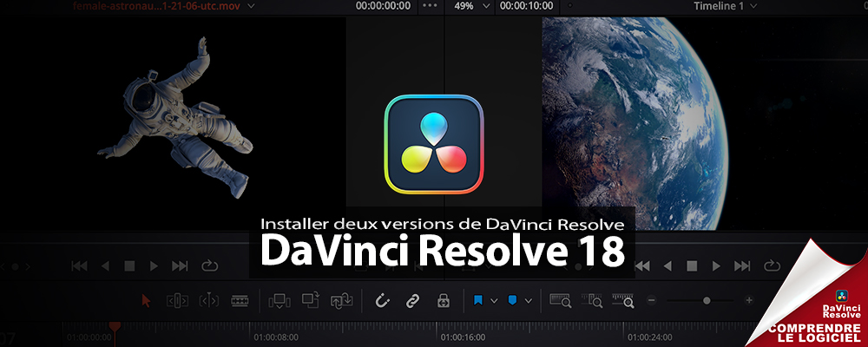Open the marker color dropdown arrow
This screenshot has height=347, width=868.
528,300
